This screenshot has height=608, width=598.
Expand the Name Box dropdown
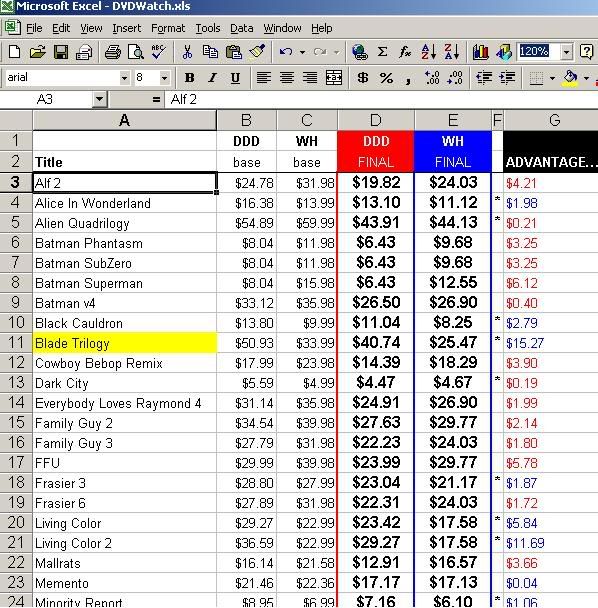(100, 100)
